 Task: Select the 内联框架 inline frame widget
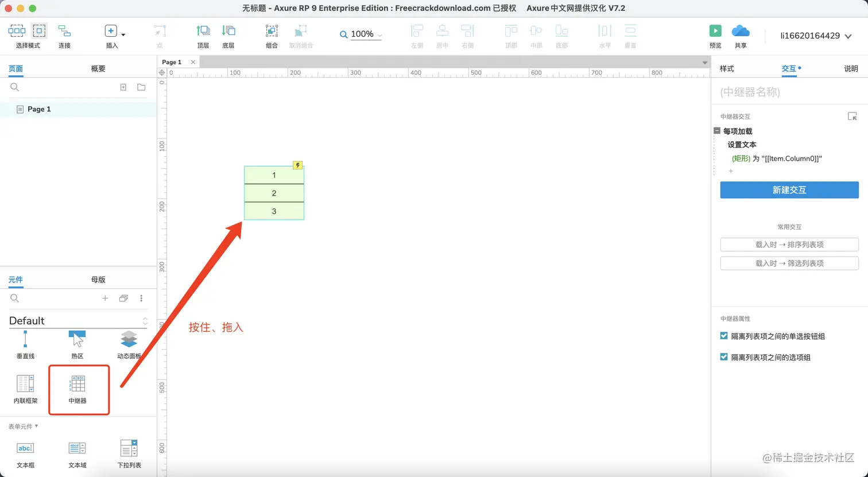pos(25,389)
